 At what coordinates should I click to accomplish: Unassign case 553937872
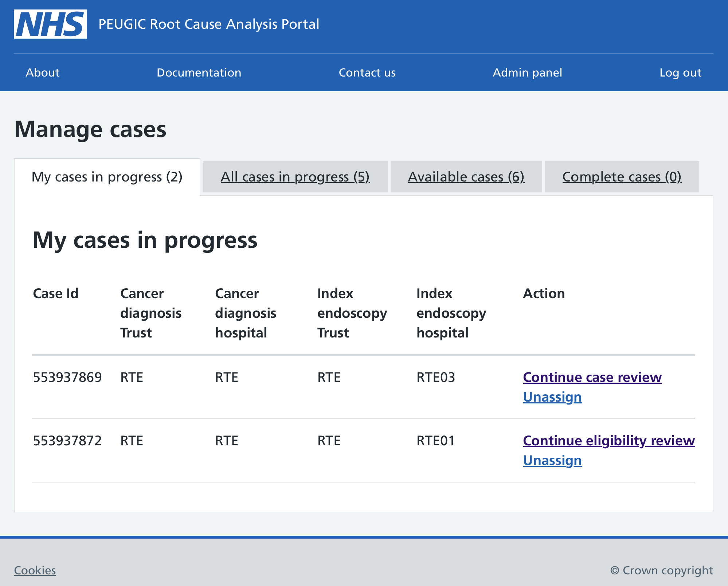coord(552,460)
